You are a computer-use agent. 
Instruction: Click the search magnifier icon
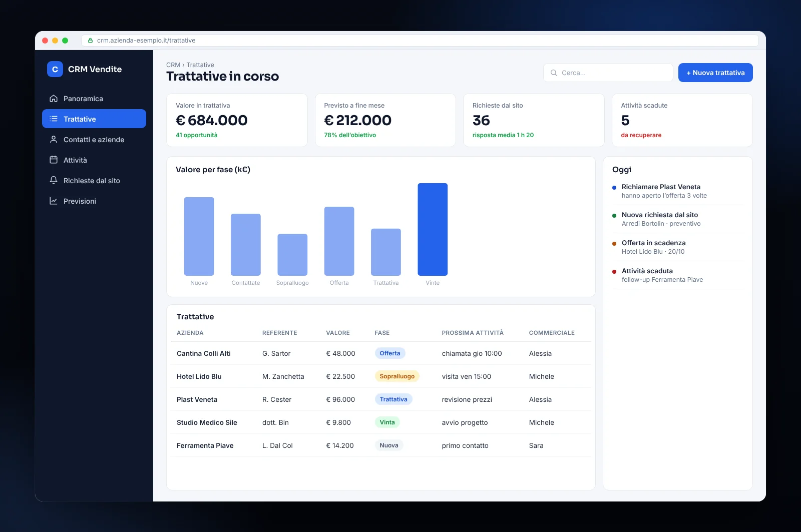click(x=554, y=73)
